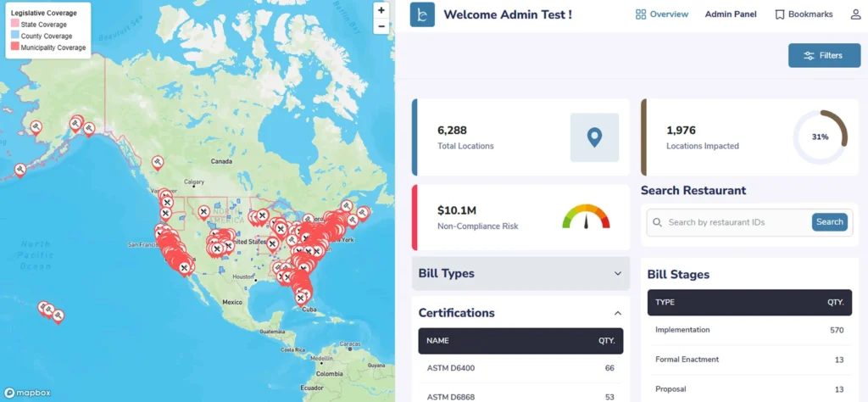Viewport: 868px width, 402px height.
Task: Collapse the Certifications section
Action: 617,313
